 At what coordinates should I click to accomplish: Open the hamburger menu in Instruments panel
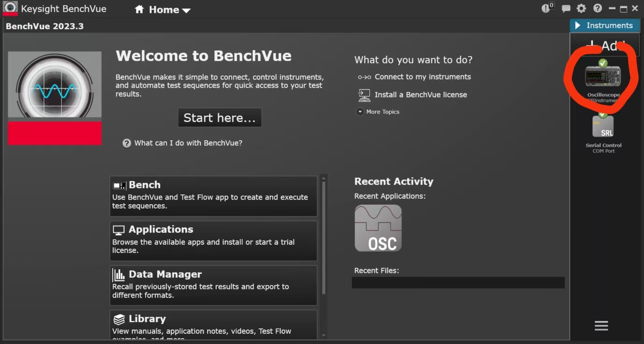(601, 326)
